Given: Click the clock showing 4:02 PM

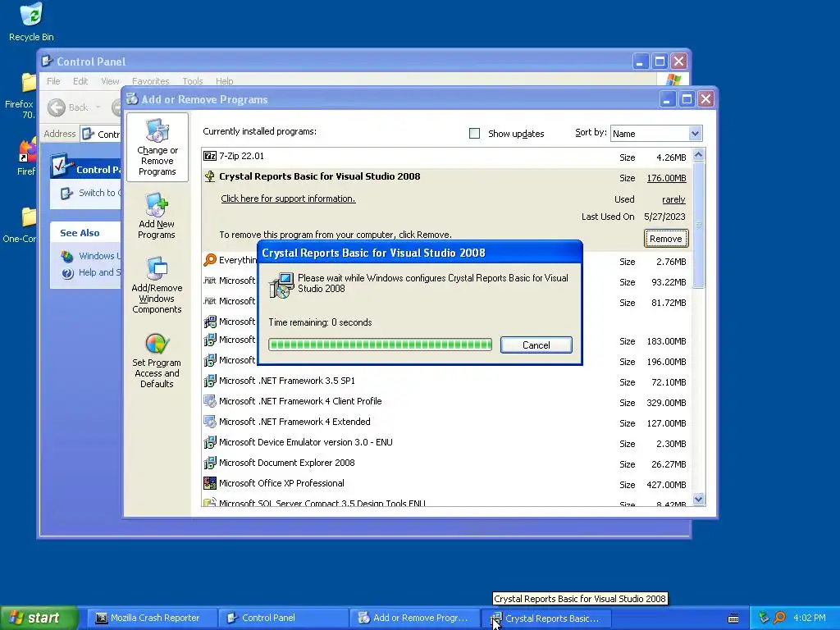Looking at the screenshot, I should tap(809, 618).
